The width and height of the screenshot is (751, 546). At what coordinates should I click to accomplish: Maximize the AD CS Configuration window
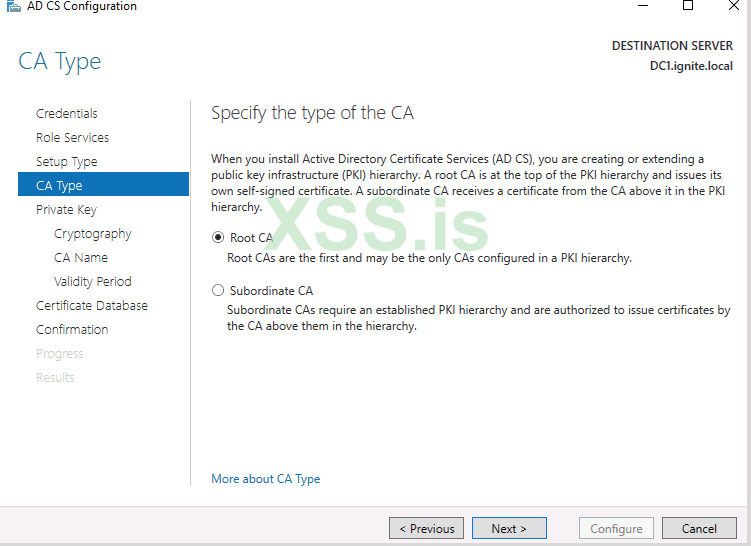click(688, 6)
